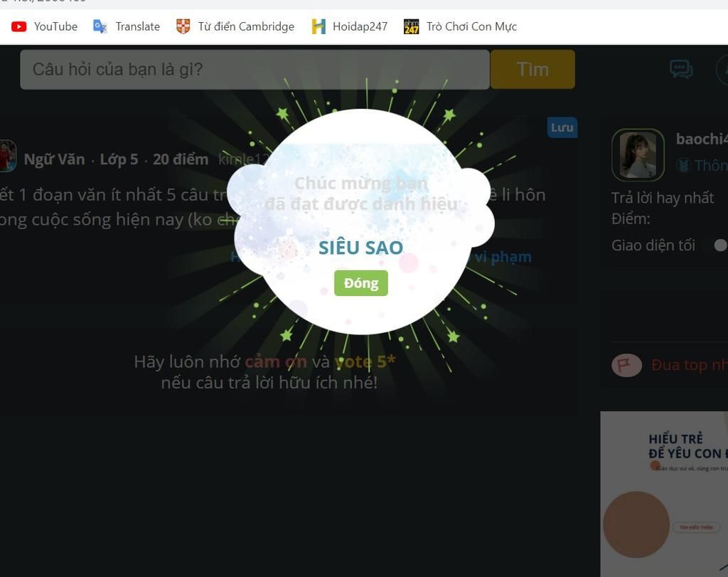Click the SIÊU SAO title text

click(x=360, y=248)
